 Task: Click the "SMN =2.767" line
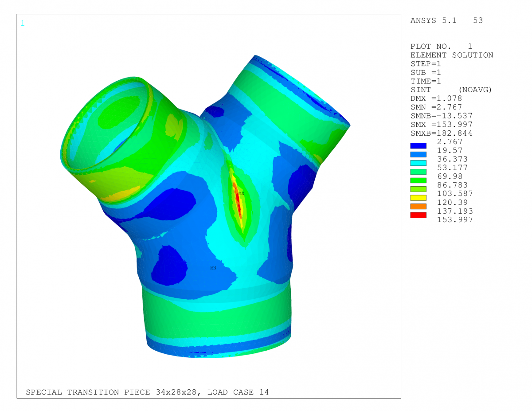coord(436,107)
